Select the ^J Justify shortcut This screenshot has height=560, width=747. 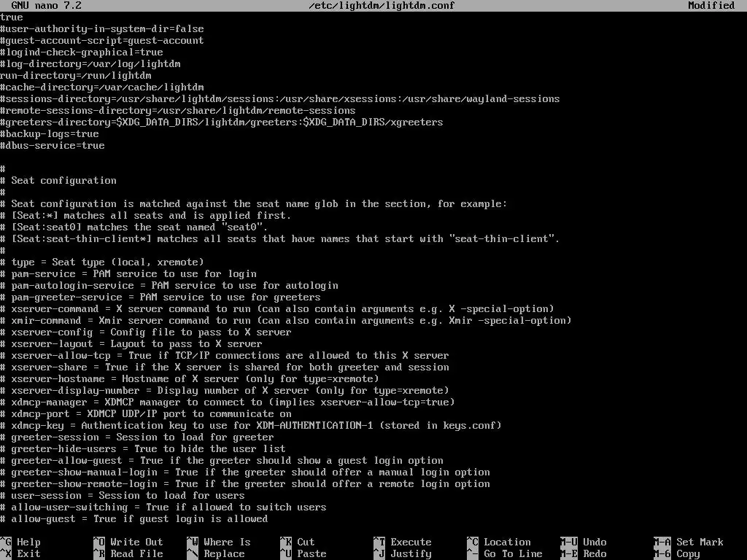tap(403, 554)
